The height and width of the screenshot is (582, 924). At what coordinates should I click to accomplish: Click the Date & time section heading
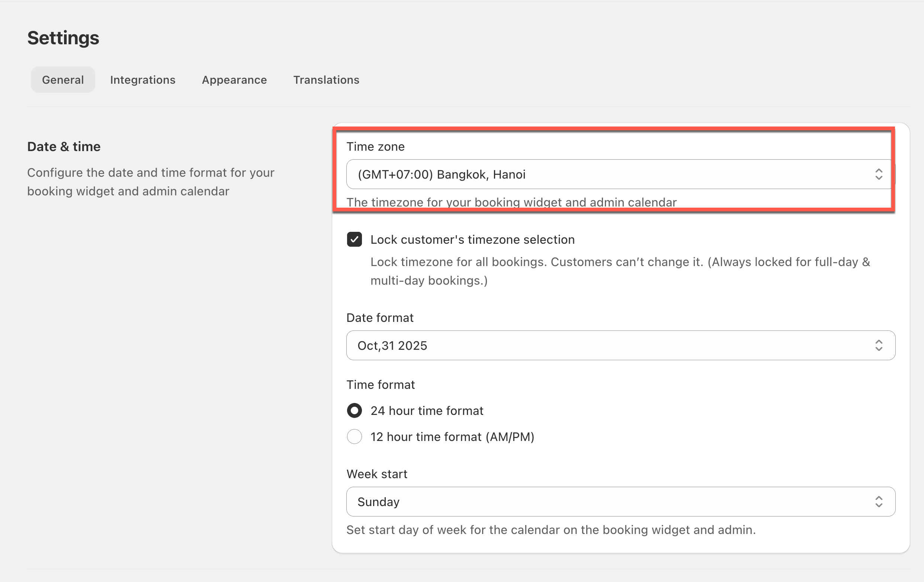pos(64,147)
